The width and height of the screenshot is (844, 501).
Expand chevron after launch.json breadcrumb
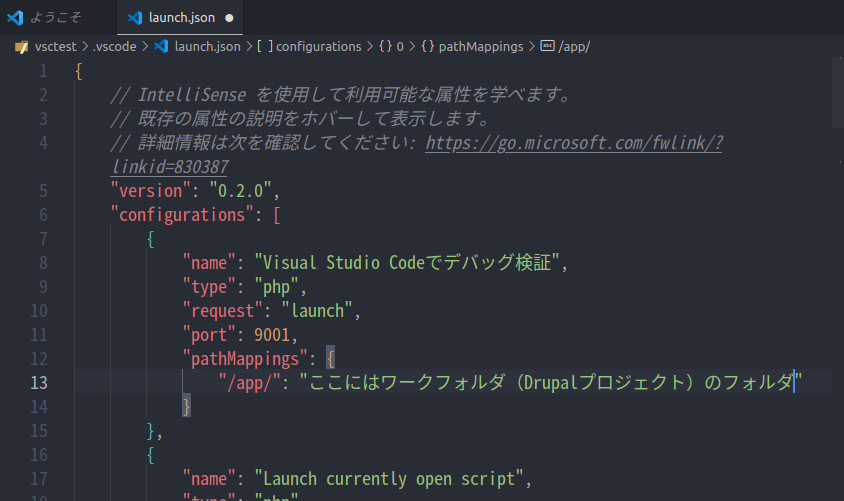coord(249,47)
